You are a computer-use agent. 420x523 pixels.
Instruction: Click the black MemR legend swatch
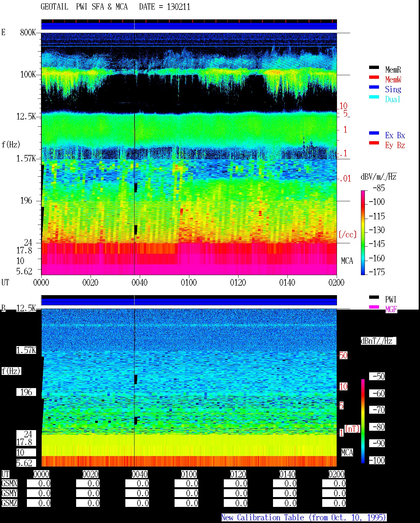374,68
